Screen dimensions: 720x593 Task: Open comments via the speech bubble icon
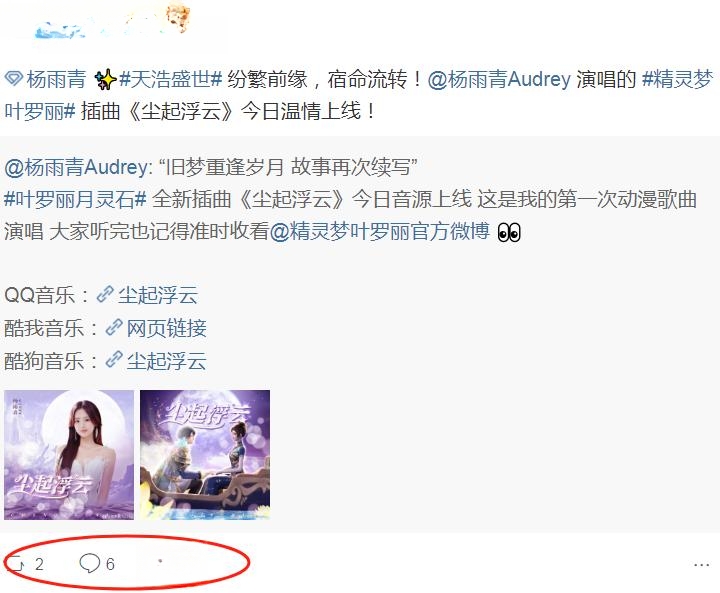(90, 563)
